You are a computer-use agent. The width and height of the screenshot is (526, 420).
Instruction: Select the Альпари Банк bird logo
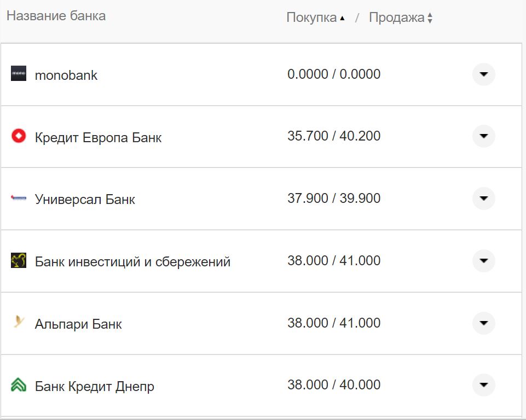coord(20,323)
